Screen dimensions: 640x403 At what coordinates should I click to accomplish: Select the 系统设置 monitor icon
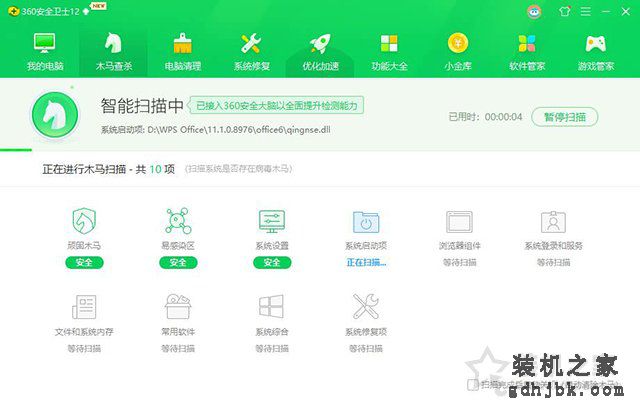272,221
